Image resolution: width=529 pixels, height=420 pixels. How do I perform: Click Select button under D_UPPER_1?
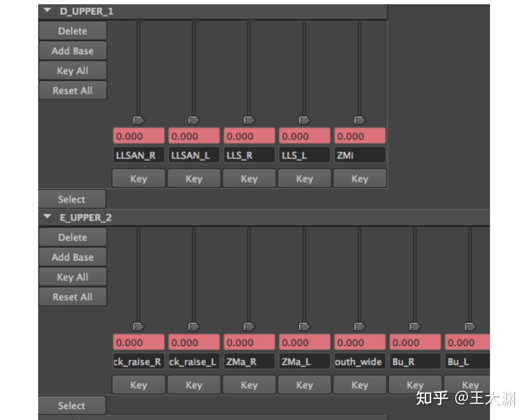(72, 199)
